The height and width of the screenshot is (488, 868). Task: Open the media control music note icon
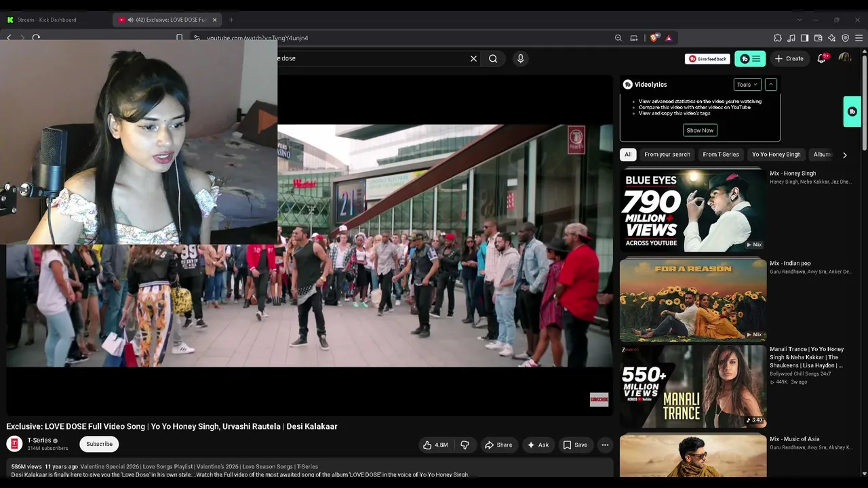[x=791, y=38]
